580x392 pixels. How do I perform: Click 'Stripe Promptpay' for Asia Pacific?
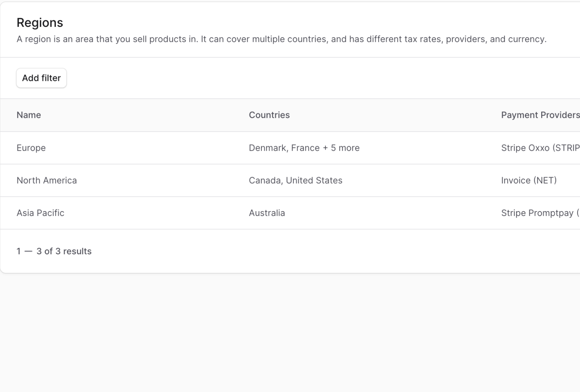point(536,213)
